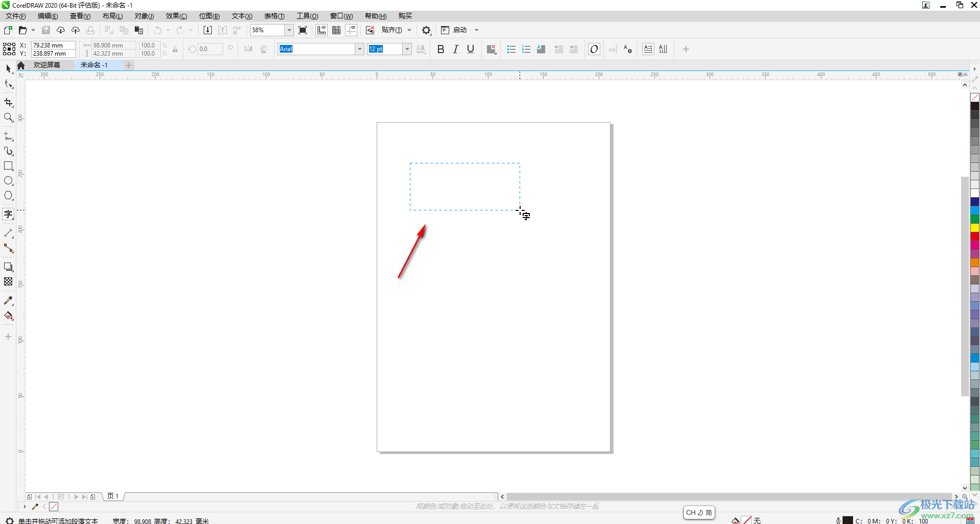Expand the Open file arrow dropdown
The image size is (980, 524).
(x=33, y=30)
